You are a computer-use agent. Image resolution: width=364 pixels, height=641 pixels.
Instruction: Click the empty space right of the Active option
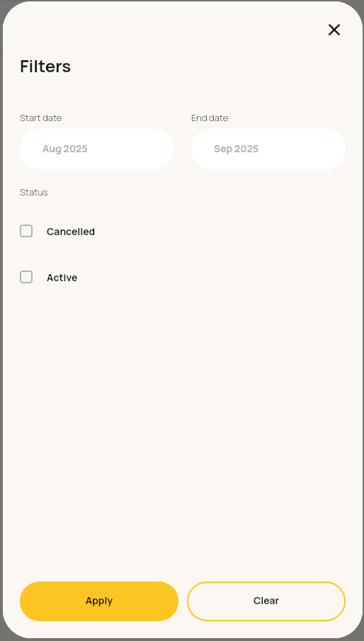tap(212, 278)
